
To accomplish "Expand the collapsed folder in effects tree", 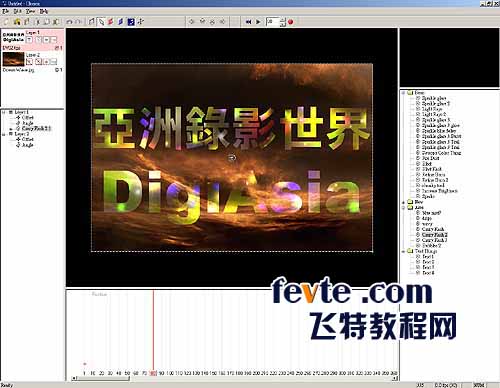I will (x=404, y=202).
